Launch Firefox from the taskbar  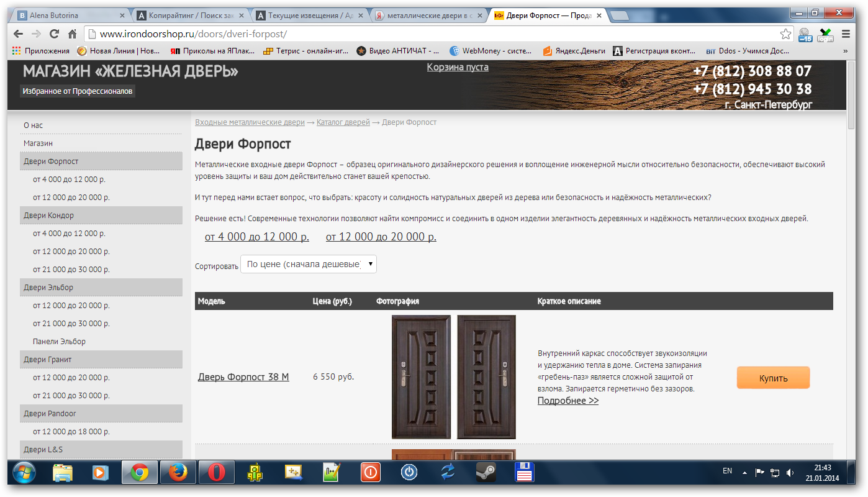pyautogui.click(x=178, y=473)
